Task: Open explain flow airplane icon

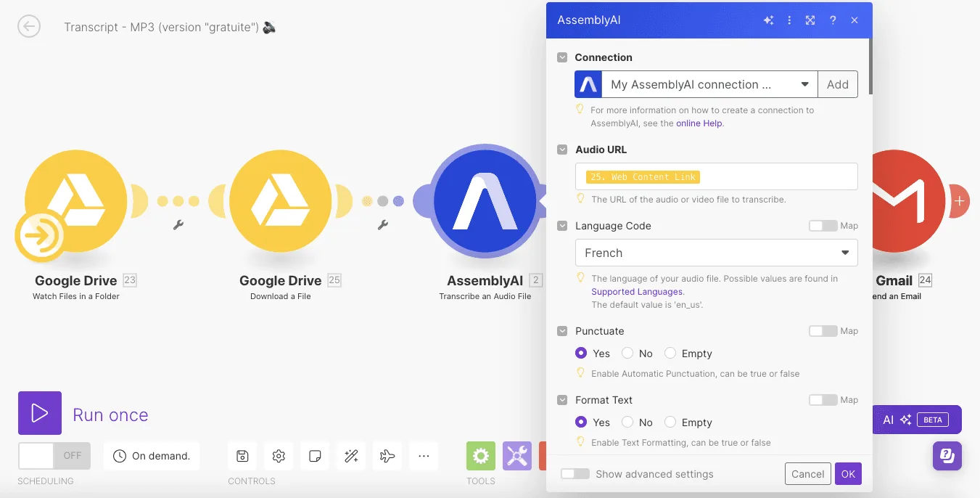Action: 387,456
